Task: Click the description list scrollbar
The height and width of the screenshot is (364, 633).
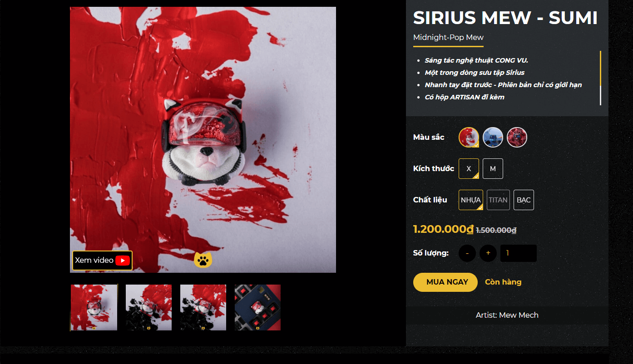Action: pos(600,78)
